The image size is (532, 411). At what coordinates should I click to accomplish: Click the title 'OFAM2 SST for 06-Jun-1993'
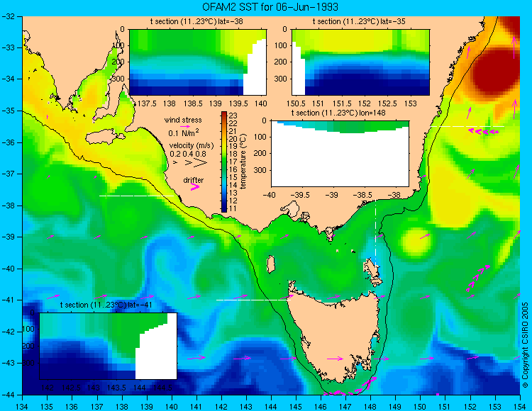(270, 7)
